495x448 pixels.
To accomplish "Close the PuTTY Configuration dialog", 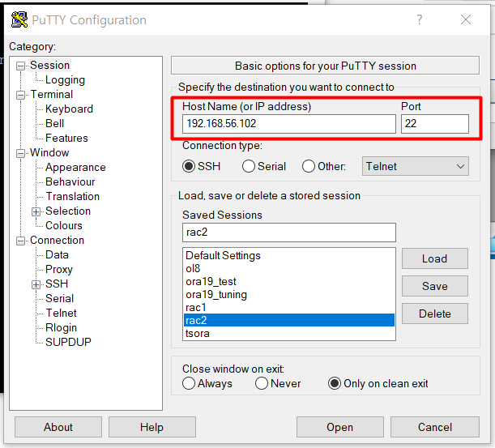I will (x=466, y=19).
